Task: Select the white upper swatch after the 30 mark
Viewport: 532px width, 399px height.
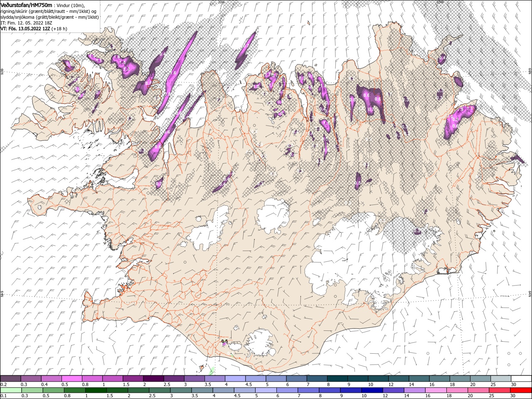Action: [521, 379]
